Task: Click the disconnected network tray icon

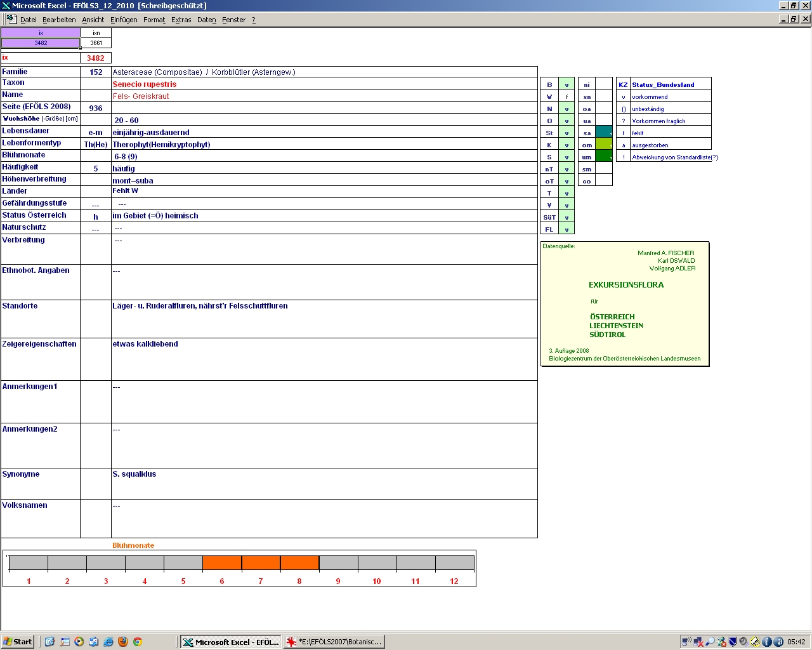Action: click(x=698, y=642)
